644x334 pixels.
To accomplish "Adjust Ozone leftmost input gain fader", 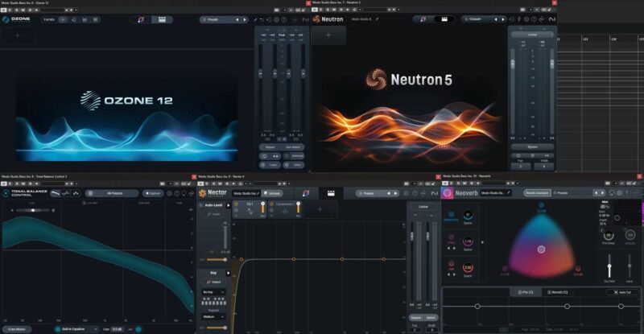I will coord(260,73).
